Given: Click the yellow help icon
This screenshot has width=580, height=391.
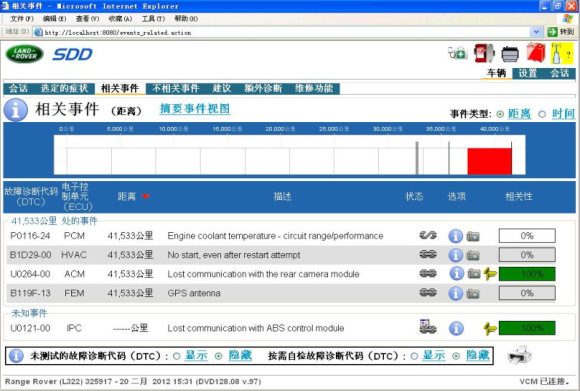Looking at the screenshot, I should pos(562,53).
